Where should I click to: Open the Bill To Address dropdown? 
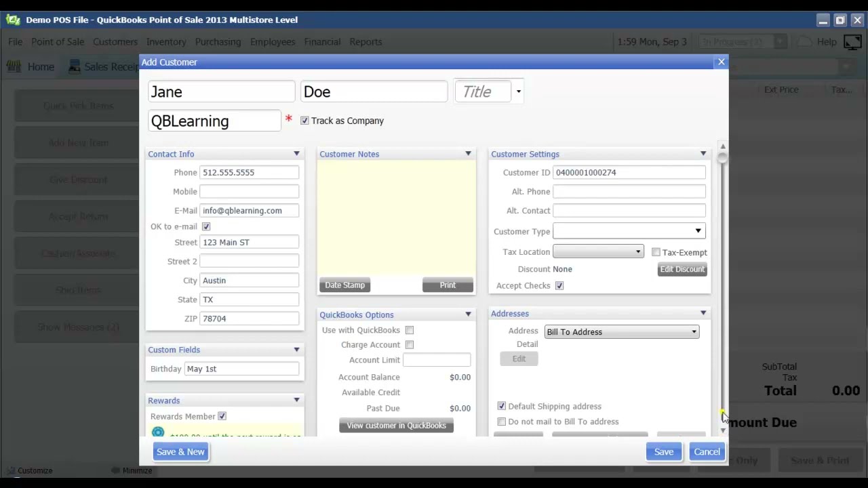pos(622,331)
